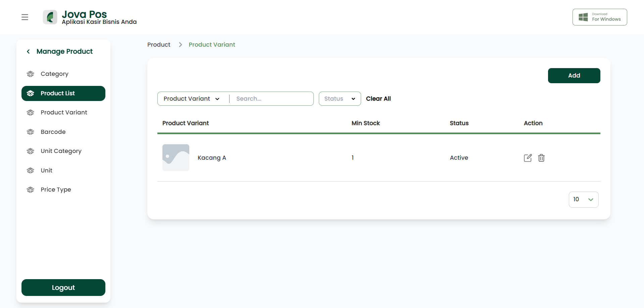
Task: Expand the Product Variant search filter dropdown
Action: [x=192, y=99]
